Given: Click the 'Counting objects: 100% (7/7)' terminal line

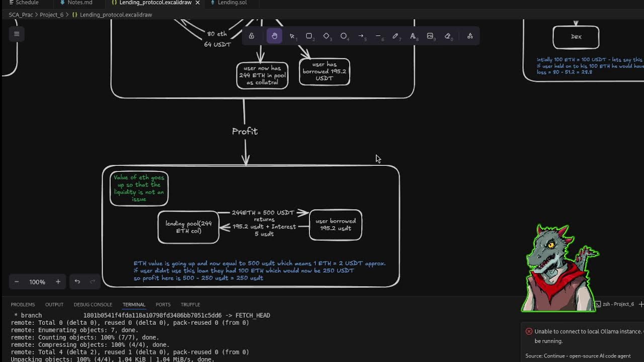Looking at the screenshot, I should [85, 337].
